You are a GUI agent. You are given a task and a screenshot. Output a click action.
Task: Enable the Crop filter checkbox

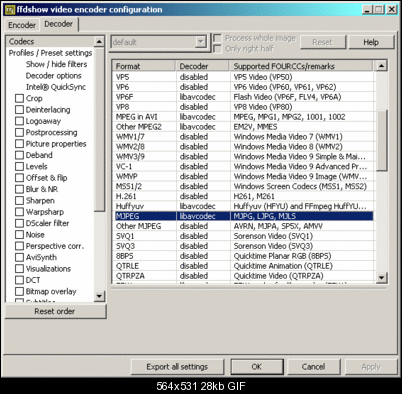pyautogui.click(x=20, y=98)
